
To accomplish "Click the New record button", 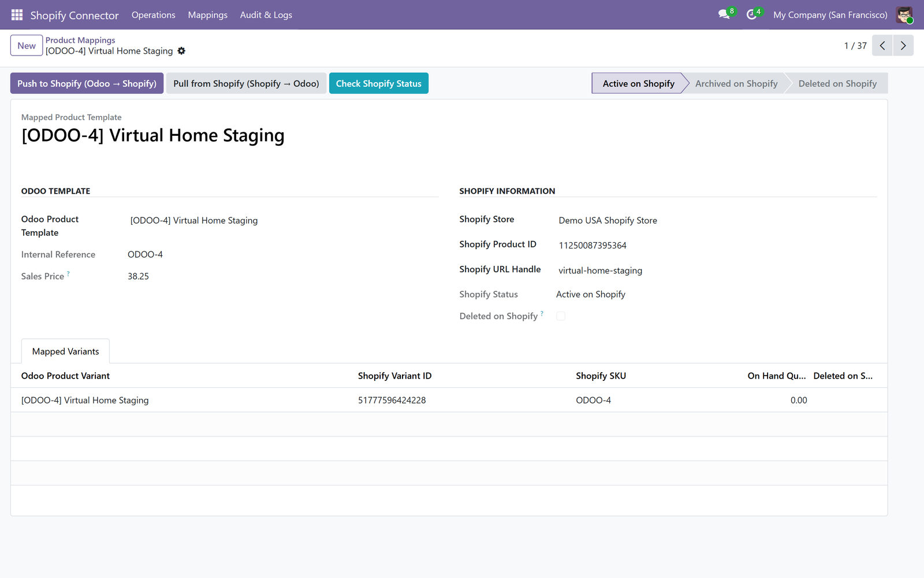I will 27,46.
